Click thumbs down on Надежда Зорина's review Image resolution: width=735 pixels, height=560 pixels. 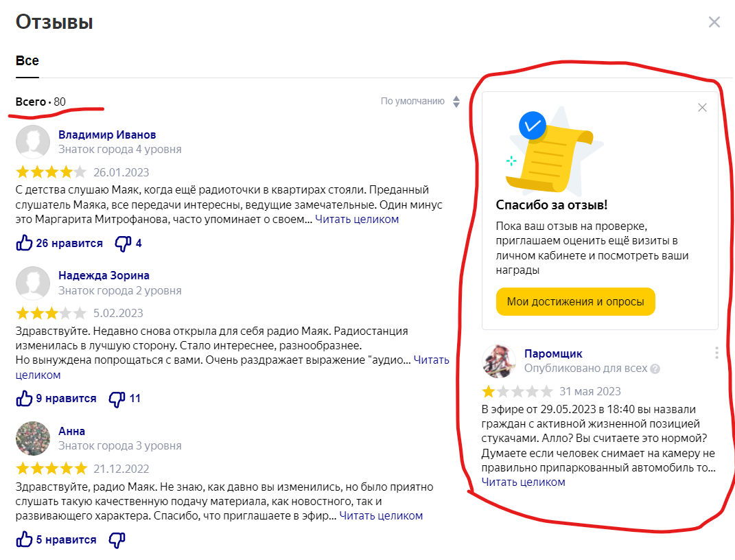pos(117,399)
